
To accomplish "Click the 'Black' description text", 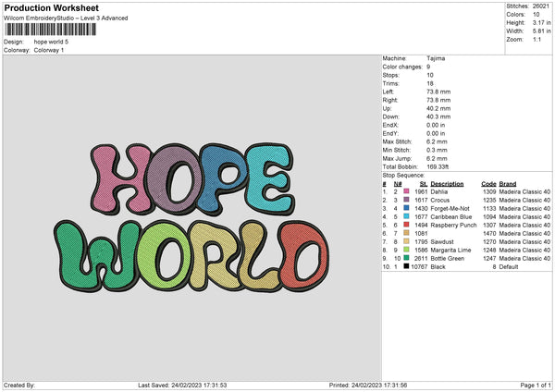I will (x=438, y=267).
